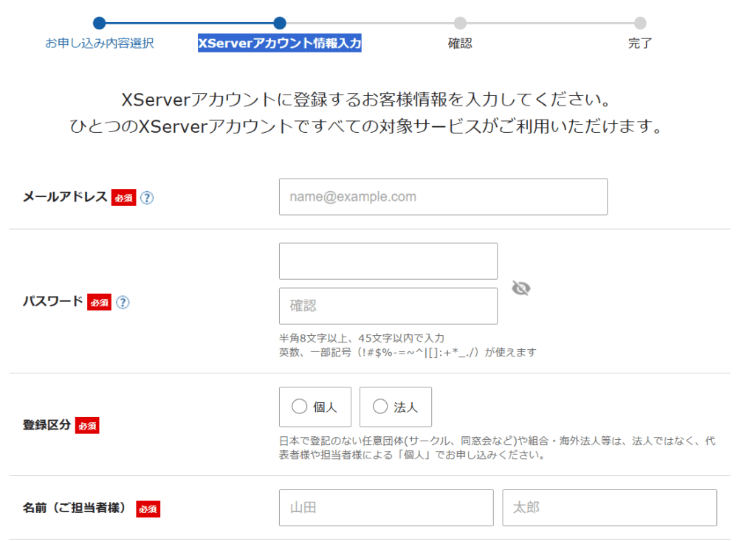Click the 登録区分 field label
756x541 pixels.
click(x=47, y=425)
